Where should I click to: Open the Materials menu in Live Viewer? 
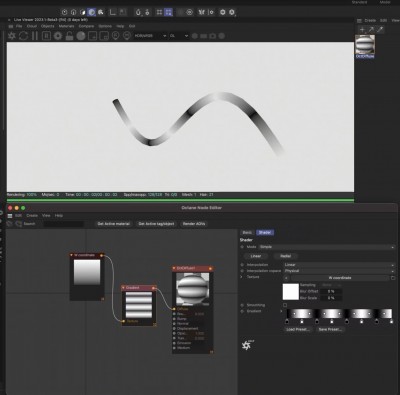click(x=66, y=26)
